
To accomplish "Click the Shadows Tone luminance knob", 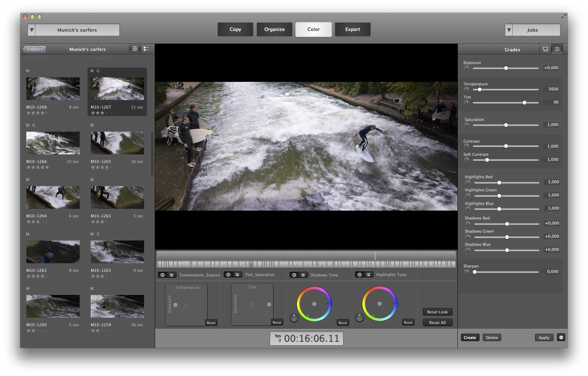I will tap(294, 318).
